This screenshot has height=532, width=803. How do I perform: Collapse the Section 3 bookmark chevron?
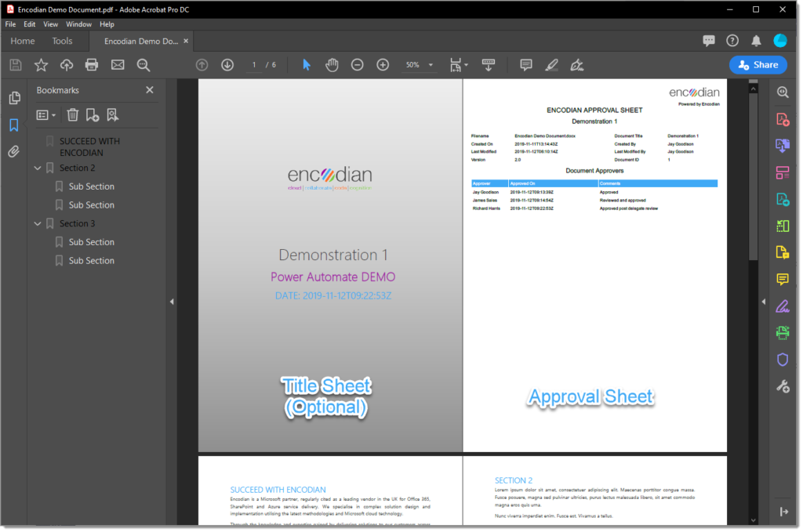(38, 223)
